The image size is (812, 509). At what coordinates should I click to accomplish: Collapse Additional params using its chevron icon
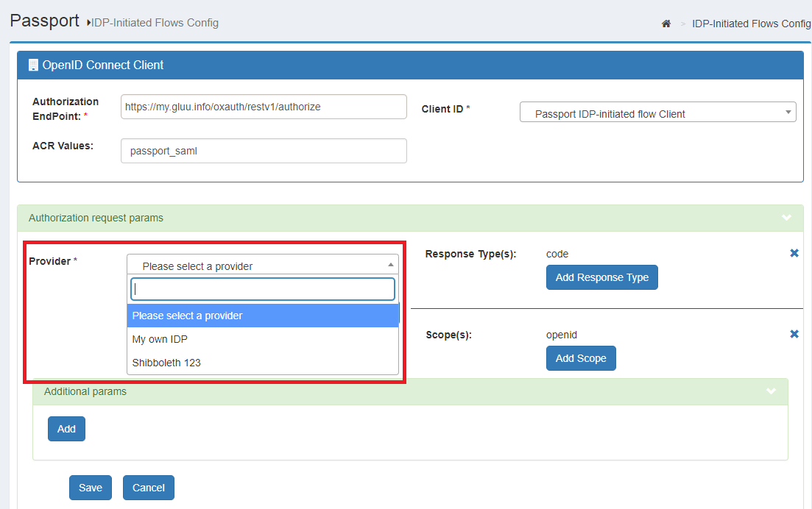click(770, 391)
